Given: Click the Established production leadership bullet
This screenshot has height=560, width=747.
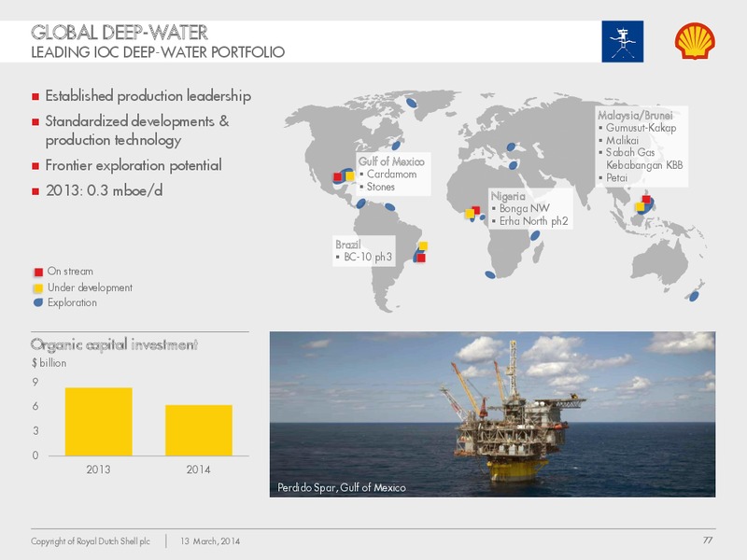Looking at the screenshot, I should click(x=148, y=96).
